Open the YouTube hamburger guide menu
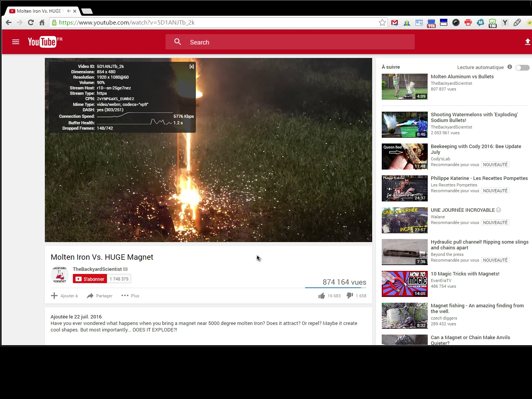 [16, 42]
